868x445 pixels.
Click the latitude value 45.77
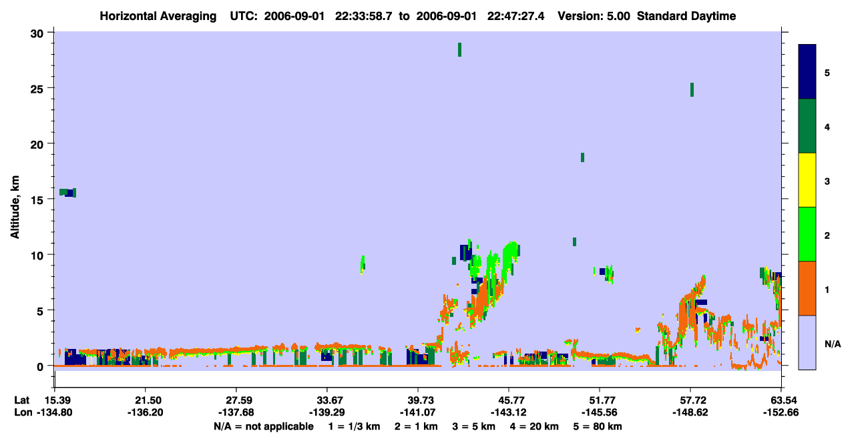pyautogui.click(x=509, y=400)
